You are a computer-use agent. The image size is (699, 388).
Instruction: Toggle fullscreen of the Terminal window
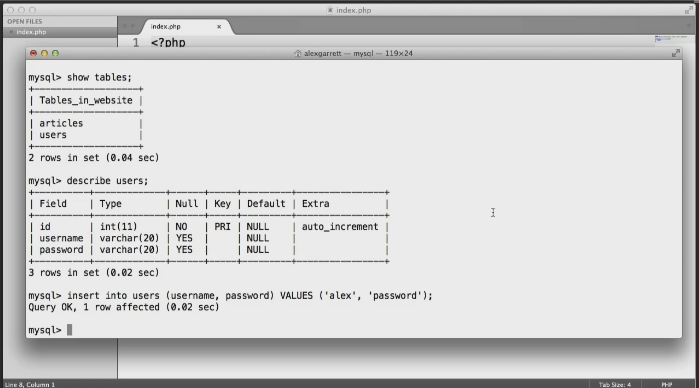coord(676,53)
